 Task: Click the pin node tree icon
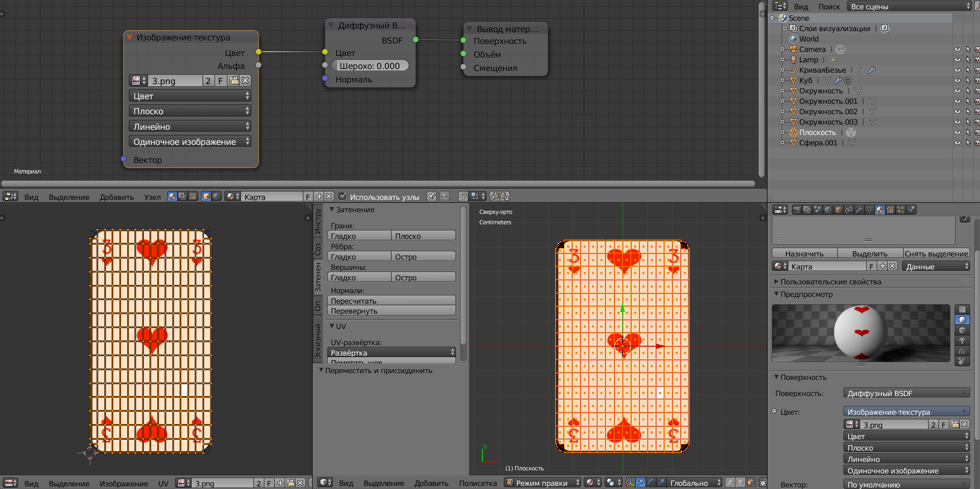(432, 196)
